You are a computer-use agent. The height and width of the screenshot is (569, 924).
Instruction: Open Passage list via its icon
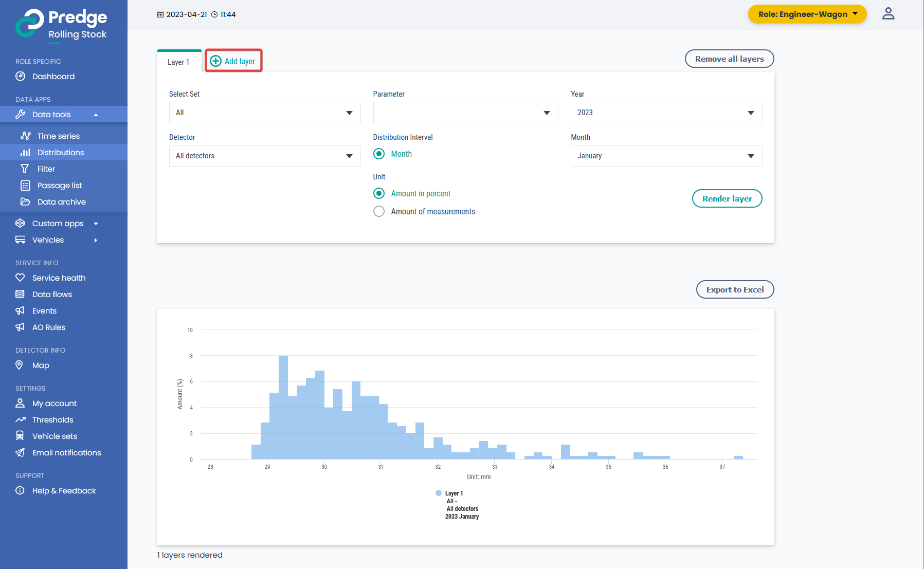click(x=25, y=186)
